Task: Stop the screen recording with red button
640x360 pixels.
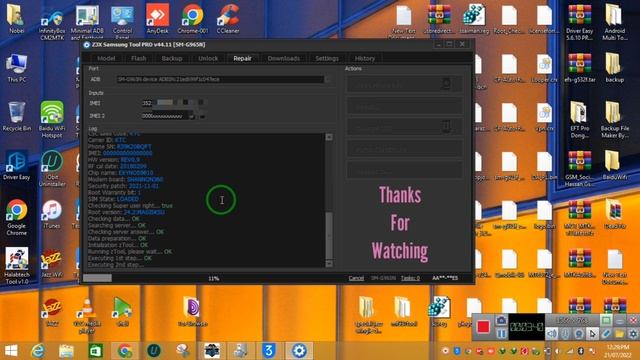Action: click(483, 327)
